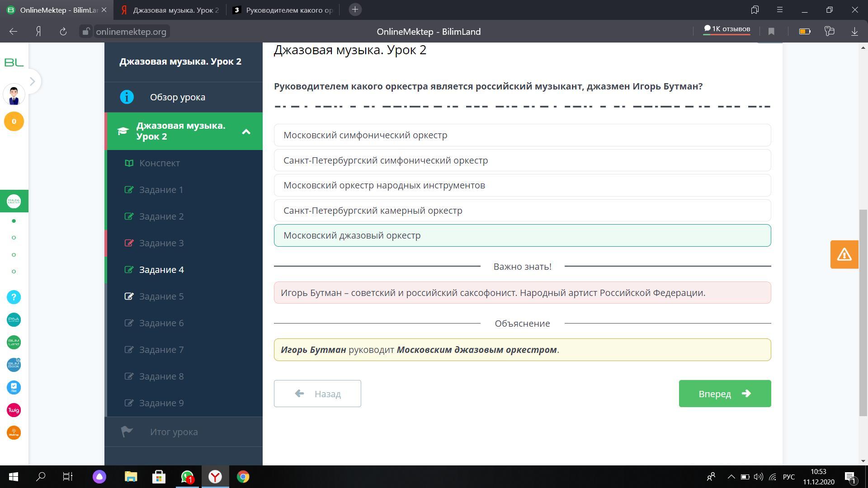
Task: Select answer Санкт-Петербургский камерный оркестр
Action: [522, 211]
